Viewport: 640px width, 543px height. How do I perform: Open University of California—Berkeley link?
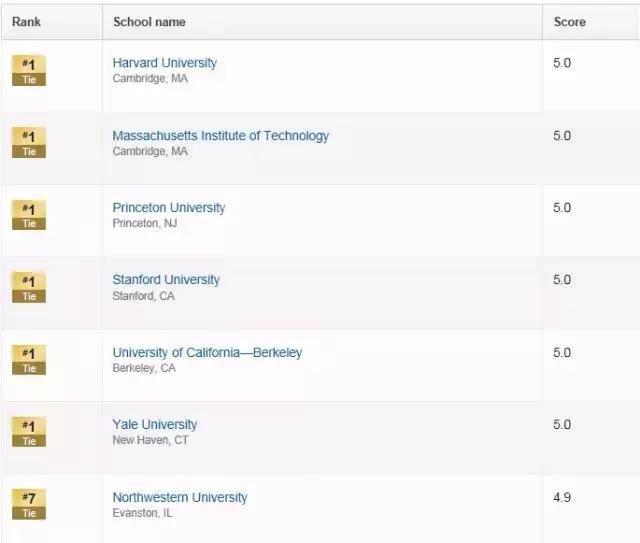click(207, 352)
